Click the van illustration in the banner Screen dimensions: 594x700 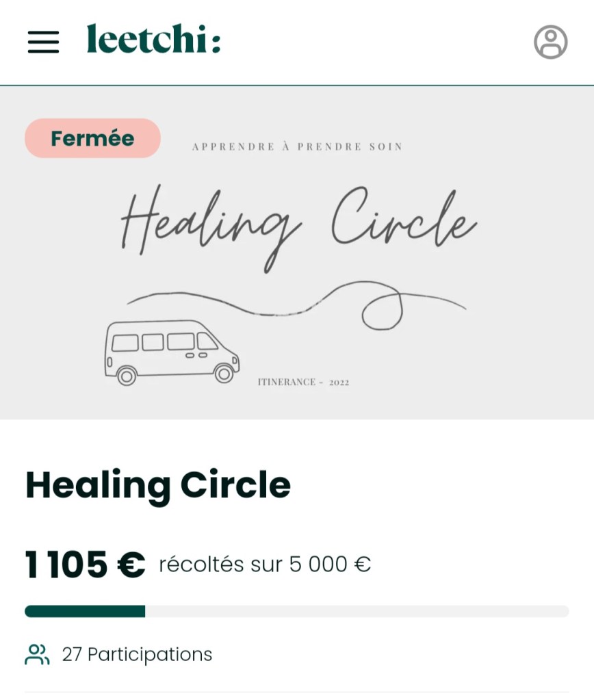tap(171, 352)
